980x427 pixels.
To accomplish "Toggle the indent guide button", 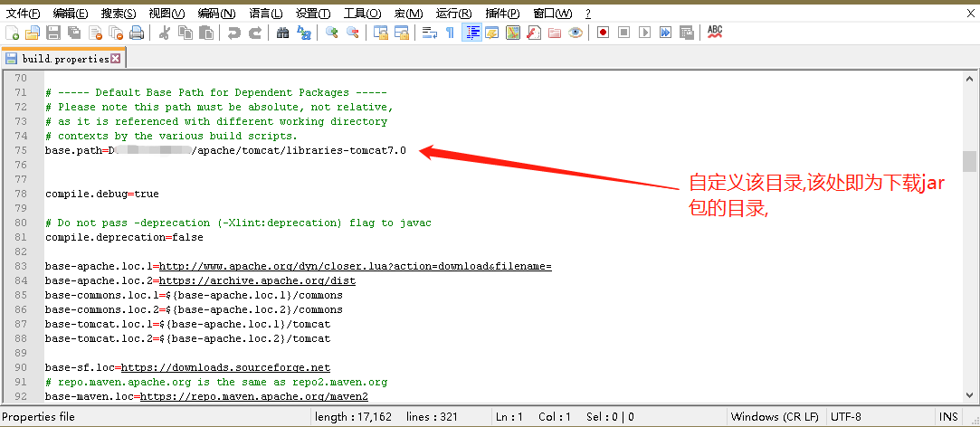I will pos(471,33).
